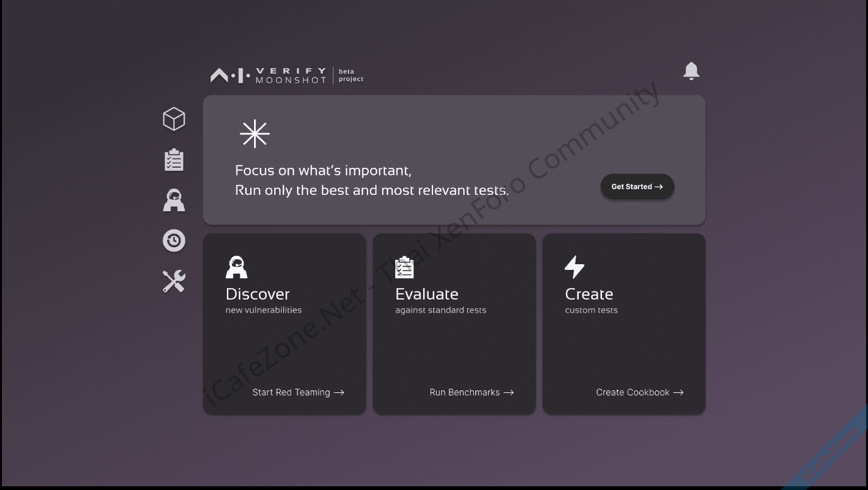
Task: Open the notifications bell
Action: coord(691,71)
